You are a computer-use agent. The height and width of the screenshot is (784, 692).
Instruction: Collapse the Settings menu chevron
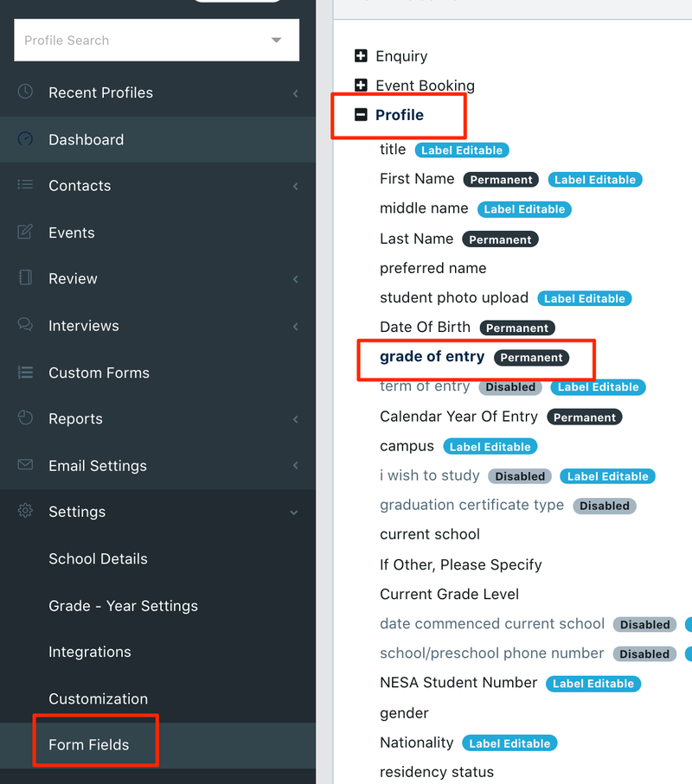click(x=294, y=513)
